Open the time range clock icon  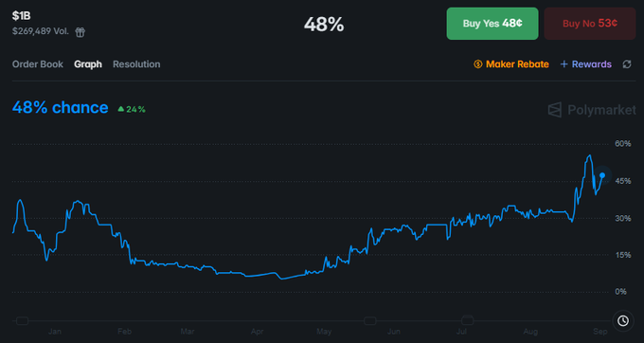pyautogui.click(x=623, y=320)
